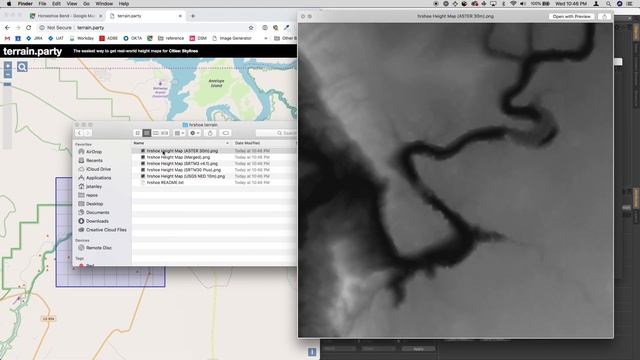This screenshot has width=640, height=360.
Task: Click the terrain.party address bar
Action: (x=143, y=28)
